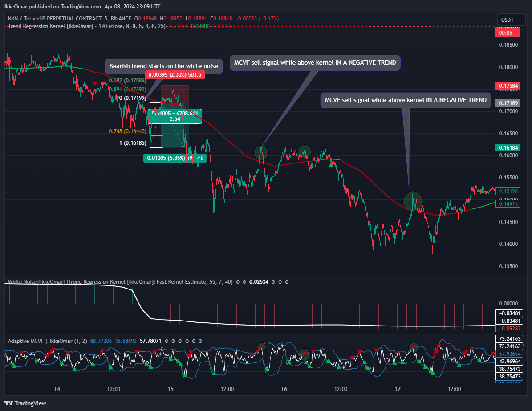532x411 pixels.
Task: Click the blue 67.93654 MCVF value label
Action: (509, 354)
